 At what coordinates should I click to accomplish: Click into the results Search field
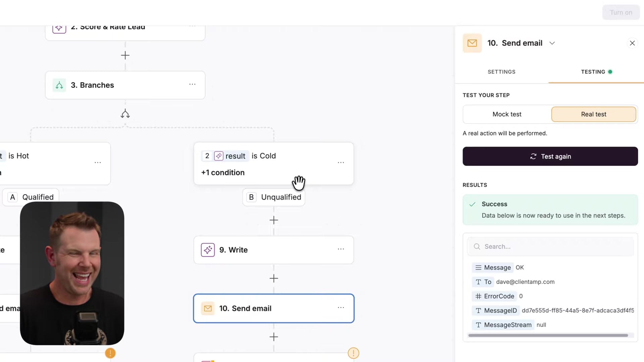click(550, 247)
